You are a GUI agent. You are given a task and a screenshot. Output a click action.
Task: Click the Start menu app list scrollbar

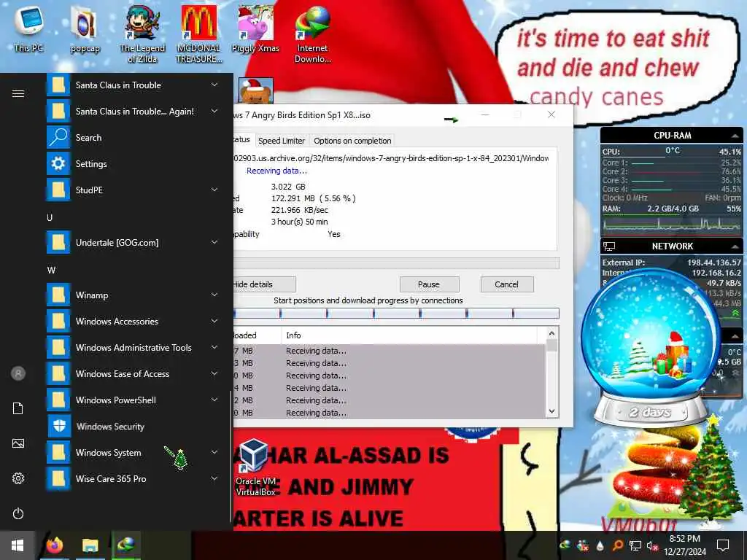tap(231, 457)
